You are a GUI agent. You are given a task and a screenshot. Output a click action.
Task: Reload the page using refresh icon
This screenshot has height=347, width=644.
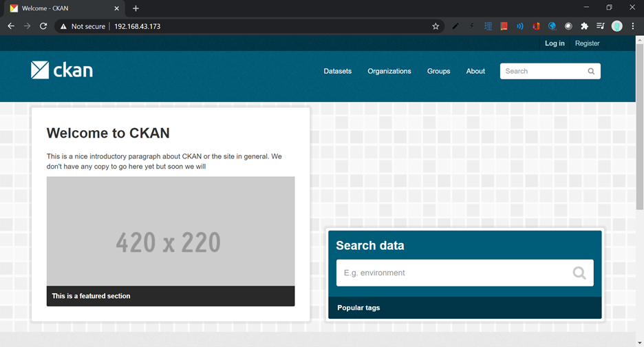pos(43,26)
